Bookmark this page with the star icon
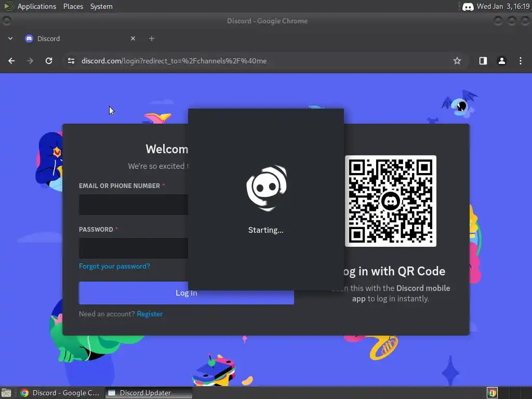Image resolution: width=532 pixels, height=399 pixels. click(457, 61)
